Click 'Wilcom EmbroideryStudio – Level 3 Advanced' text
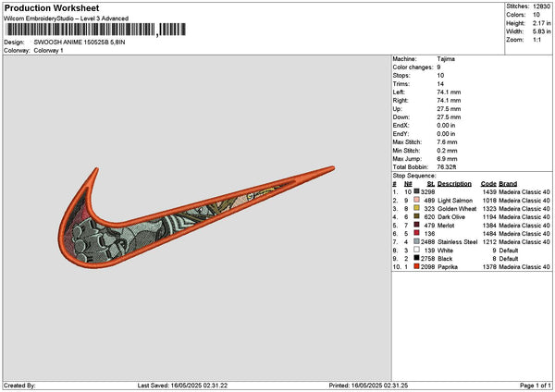Screen dimensions: 555x392 (67, 18)
